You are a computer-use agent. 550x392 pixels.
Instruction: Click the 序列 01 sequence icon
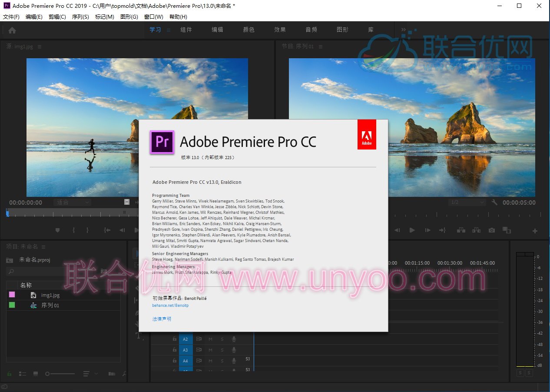pos(33,306)
